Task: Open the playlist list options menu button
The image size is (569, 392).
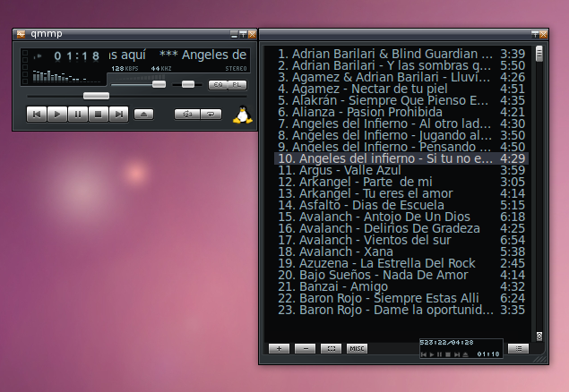Action: [518, 348]
